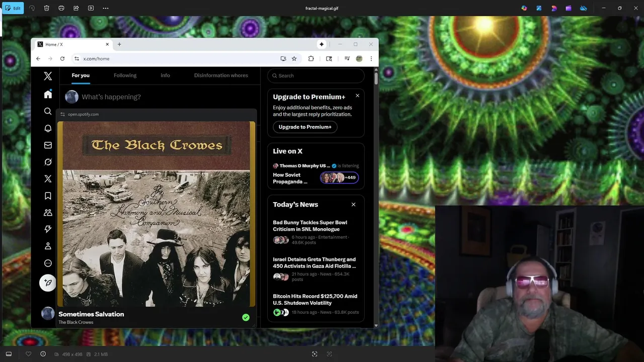644x362 pixels.
Task: Open the lightning bolt icon in X sidebar
Action: [48, 229]
